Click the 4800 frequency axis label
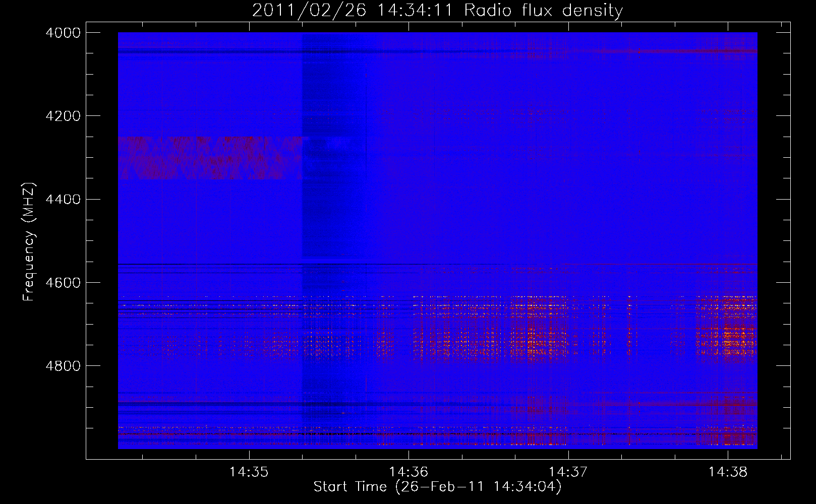 point(63,365)
